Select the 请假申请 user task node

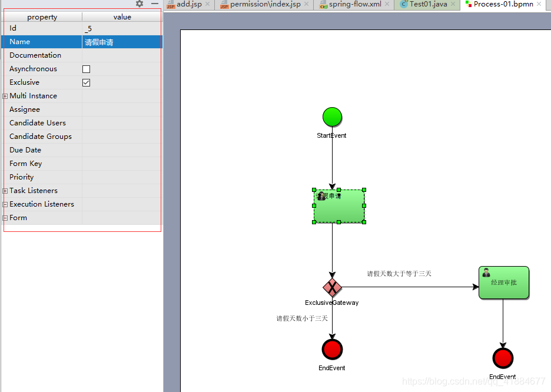(x=338, y=206)
